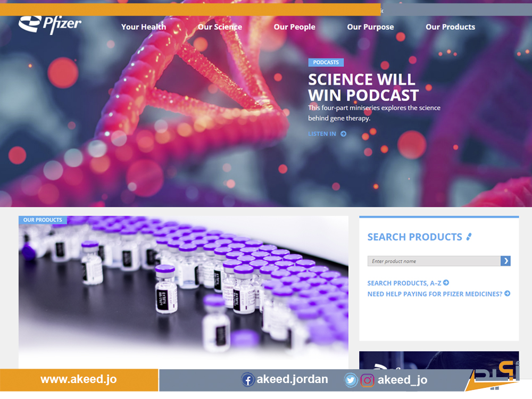The image size is (532, 399).
Task: Click the arrow icon after Search Products A-Z
Action: pyautogui.click(x=446, y=282)
